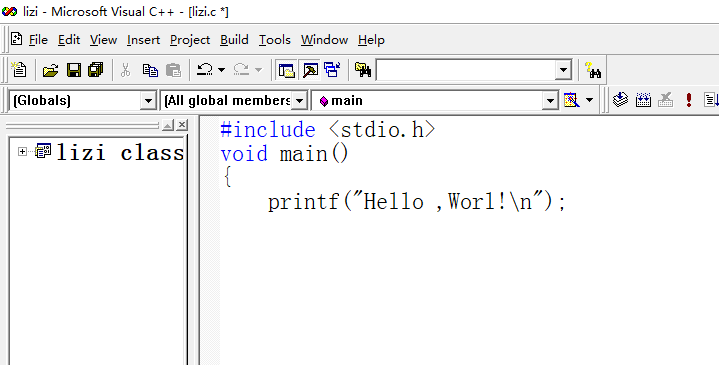Open the Globals class dropdown
The image size is (719, 365).
148,100
